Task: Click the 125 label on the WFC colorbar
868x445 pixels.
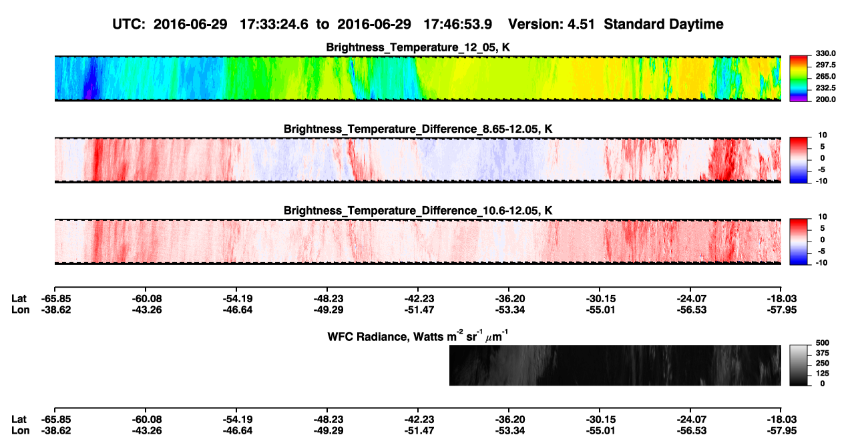Action: click(x=822, y=374)
